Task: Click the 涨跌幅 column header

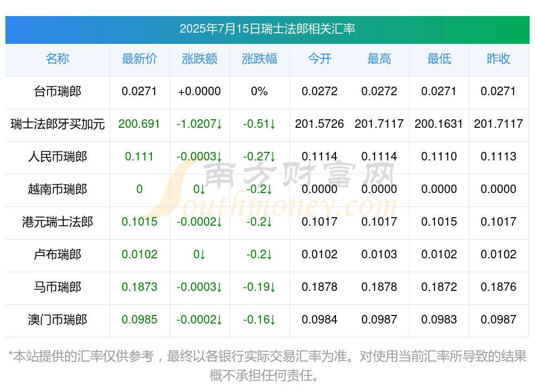Action: pos(259,59)
